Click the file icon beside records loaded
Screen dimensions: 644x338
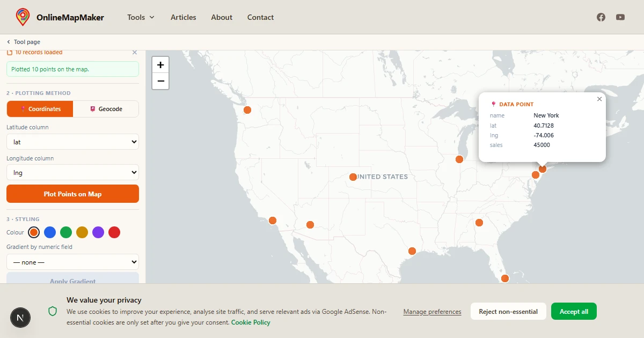tap(9, 53)
